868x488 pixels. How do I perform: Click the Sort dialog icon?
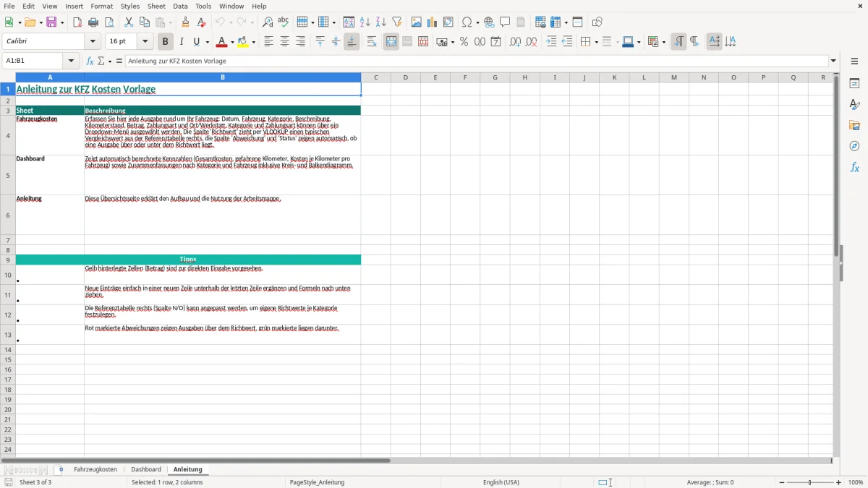click(x=349, y=22)
